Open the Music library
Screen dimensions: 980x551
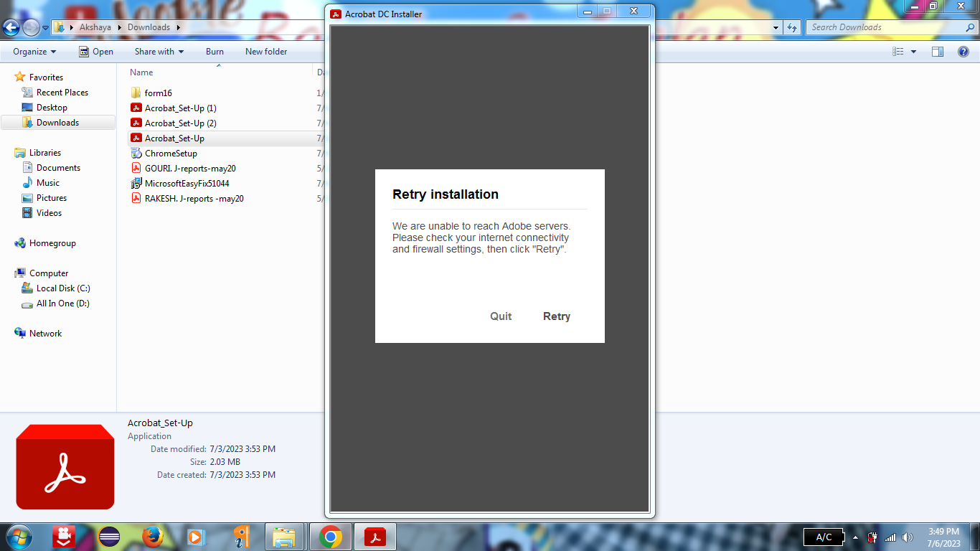48,183
